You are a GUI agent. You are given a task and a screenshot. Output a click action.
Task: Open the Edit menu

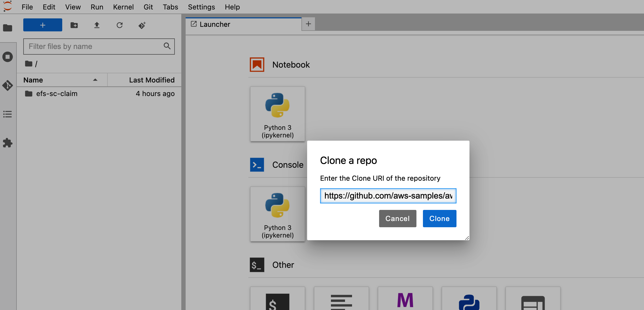[x=49, y=7]
